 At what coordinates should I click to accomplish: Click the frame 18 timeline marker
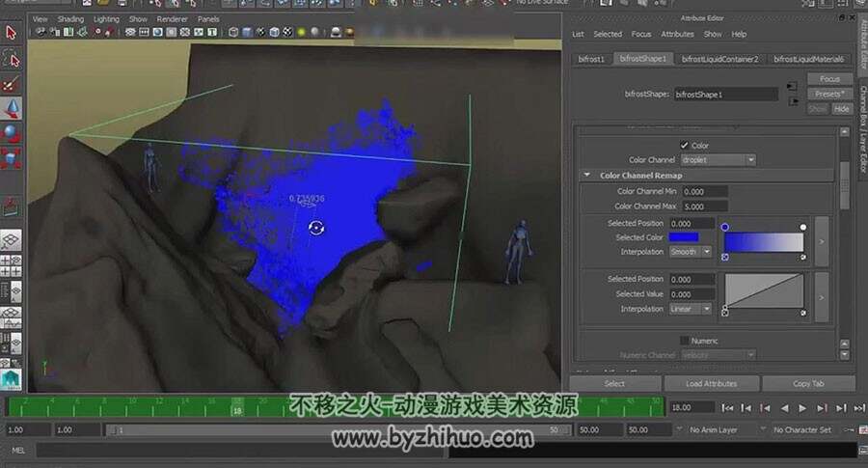click(237, 408)
